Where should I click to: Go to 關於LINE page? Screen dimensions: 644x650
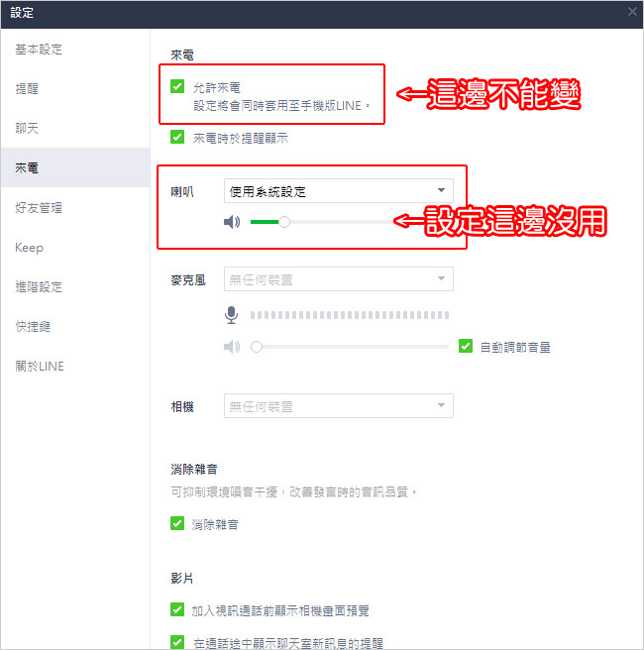click(40, 367)
